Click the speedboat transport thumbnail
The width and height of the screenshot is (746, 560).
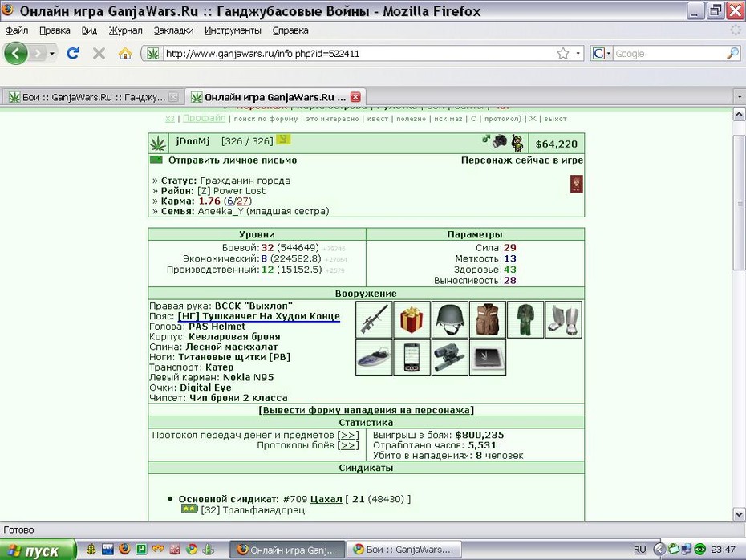pyautogui.click(x=374, y=358)
